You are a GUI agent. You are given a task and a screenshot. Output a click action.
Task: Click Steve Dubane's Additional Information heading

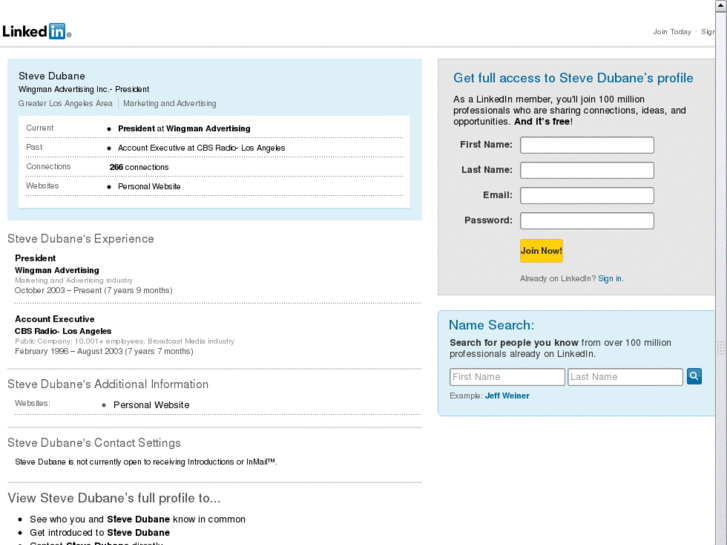coord(108,384)
